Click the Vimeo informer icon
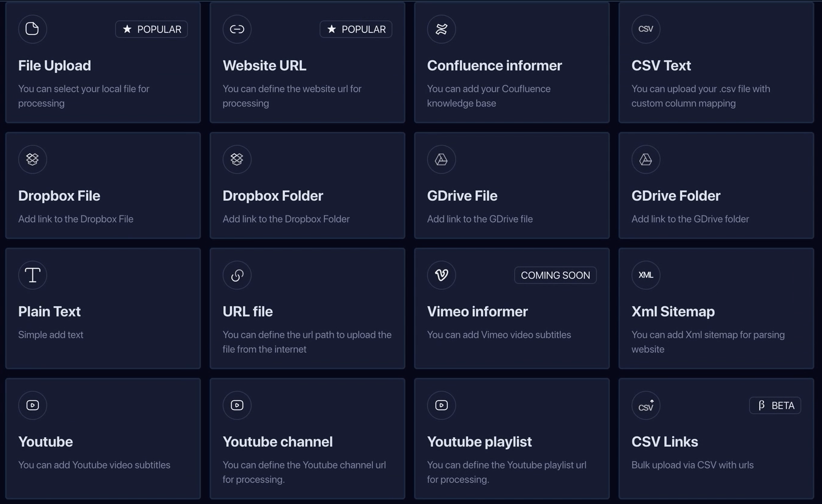The image size is (822, 504). click(x=441, y=275)
